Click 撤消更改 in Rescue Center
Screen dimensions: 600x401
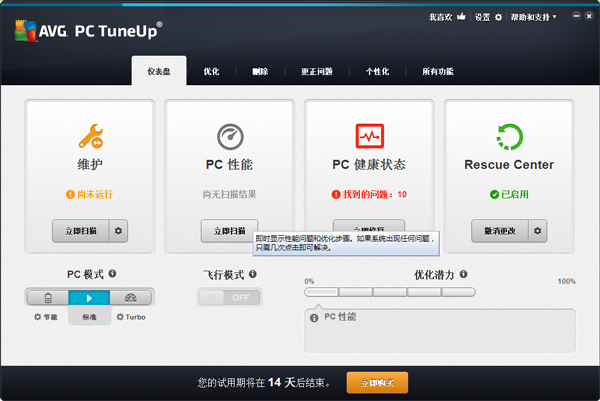500,231
